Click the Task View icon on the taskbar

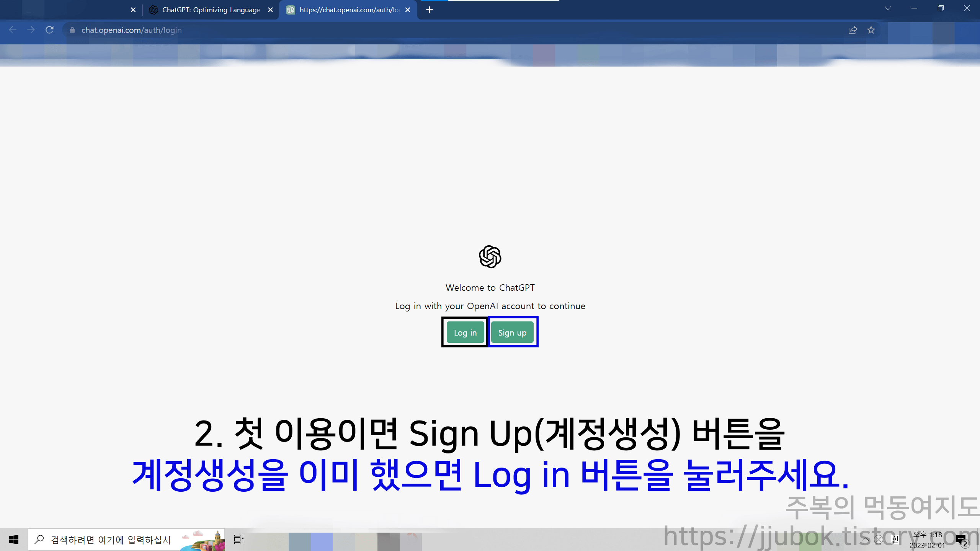click(238, 540)
